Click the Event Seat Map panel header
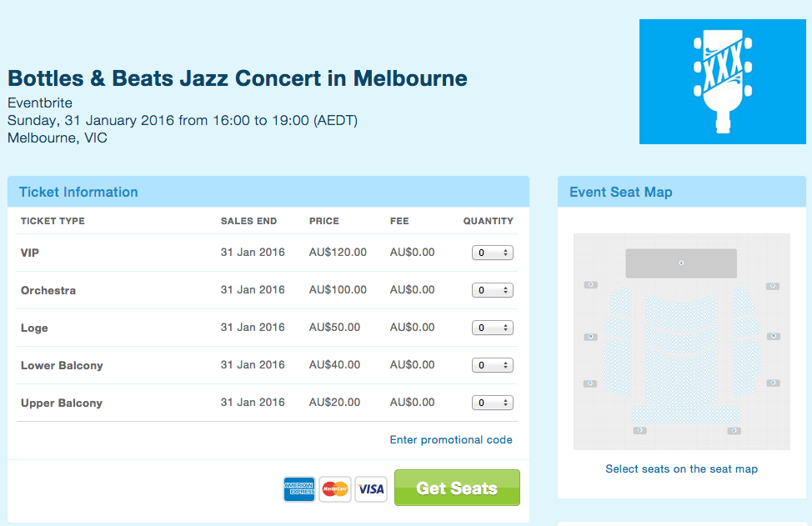812x526 pixels. click(x=681, y=192)
